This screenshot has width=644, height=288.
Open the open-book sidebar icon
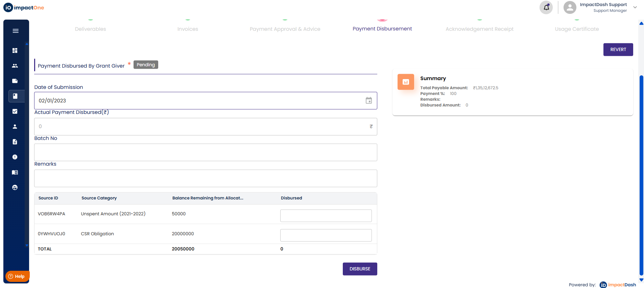[x=15, y=172]
